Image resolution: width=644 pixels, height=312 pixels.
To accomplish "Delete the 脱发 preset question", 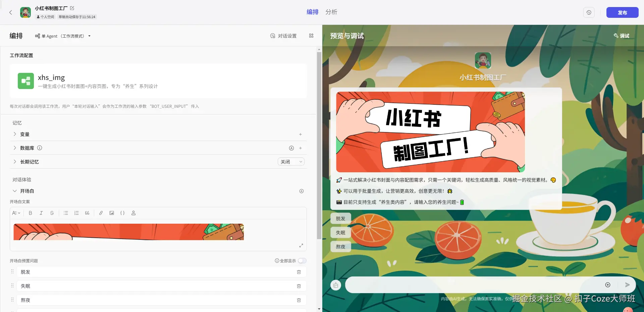I will (x=299, y=272).
